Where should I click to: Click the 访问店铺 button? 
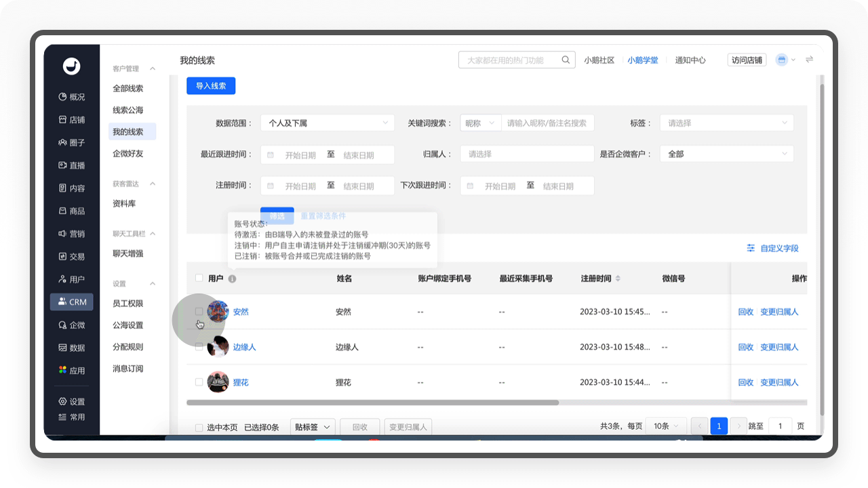tap(747, 60)
